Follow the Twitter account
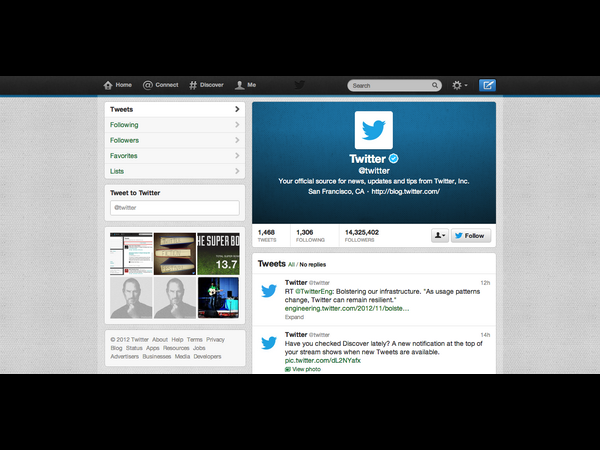 (471, 235)
